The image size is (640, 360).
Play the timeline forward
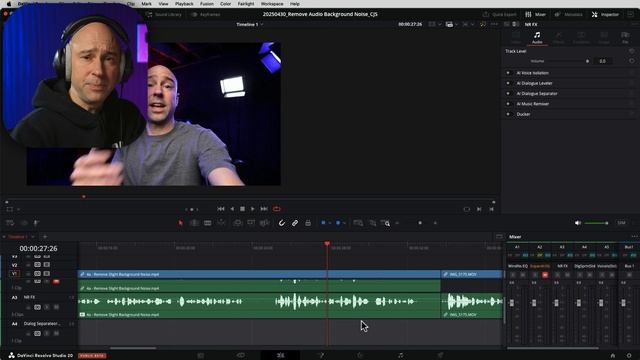253,209
